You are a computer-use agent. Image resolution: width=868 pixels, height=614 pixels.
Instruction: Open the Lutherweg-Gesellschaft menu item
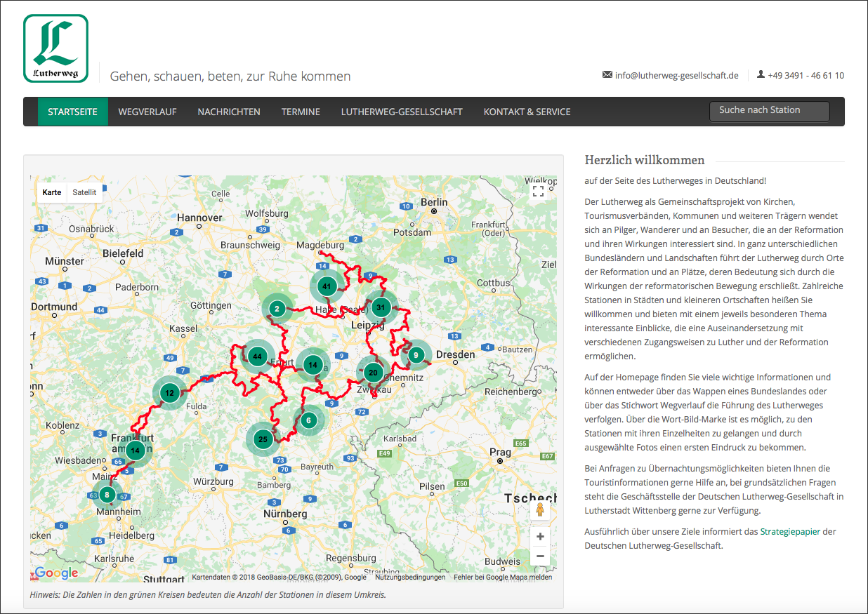click(402, 112)
